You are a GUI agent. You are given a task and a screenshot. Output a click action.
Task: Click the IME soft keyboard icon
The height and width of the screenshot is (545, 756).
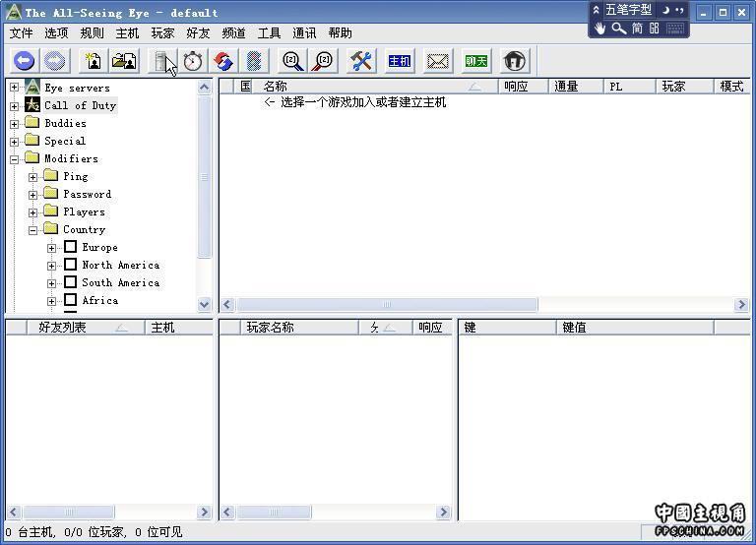[675, 28]
